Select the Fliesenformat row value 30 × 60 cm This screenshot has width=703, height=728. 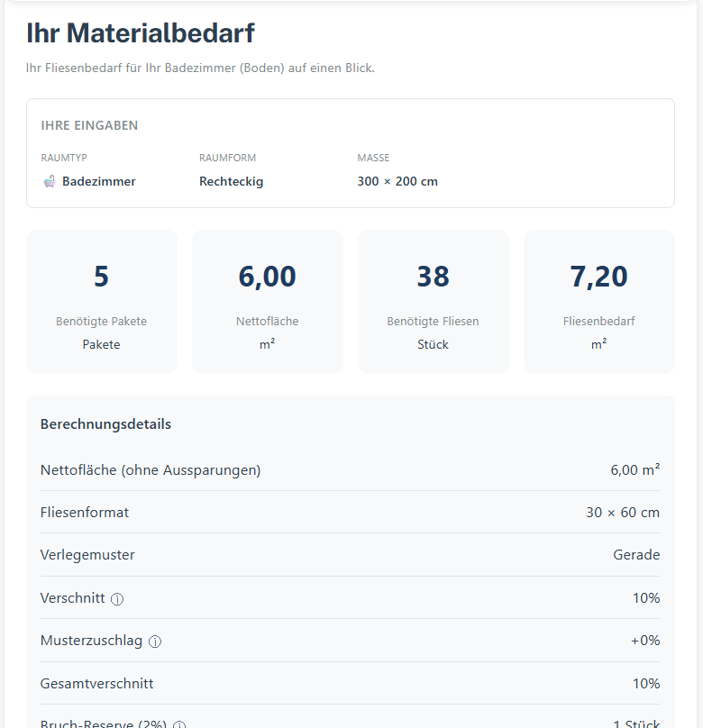point(622,513)
